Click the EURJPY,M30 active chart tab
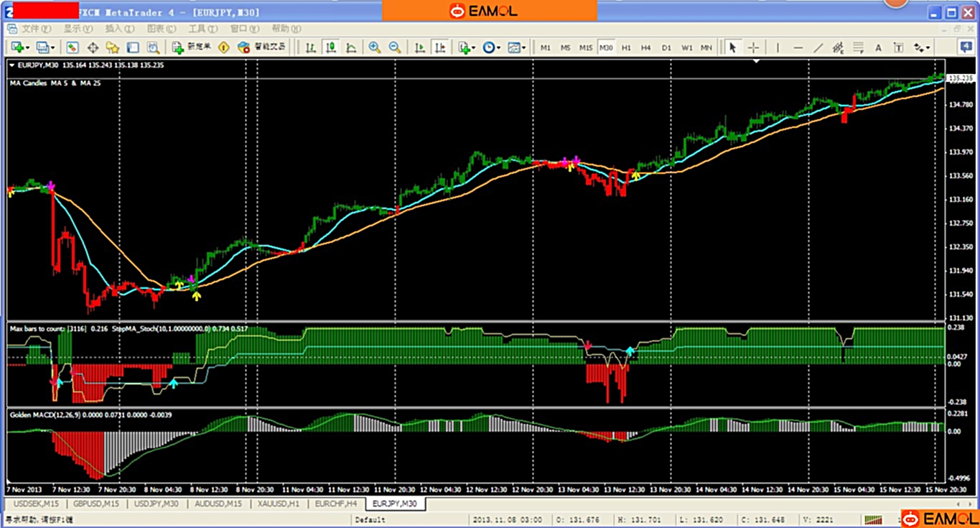980x528 pixels. pyautogui.click(x=395, y=504)
